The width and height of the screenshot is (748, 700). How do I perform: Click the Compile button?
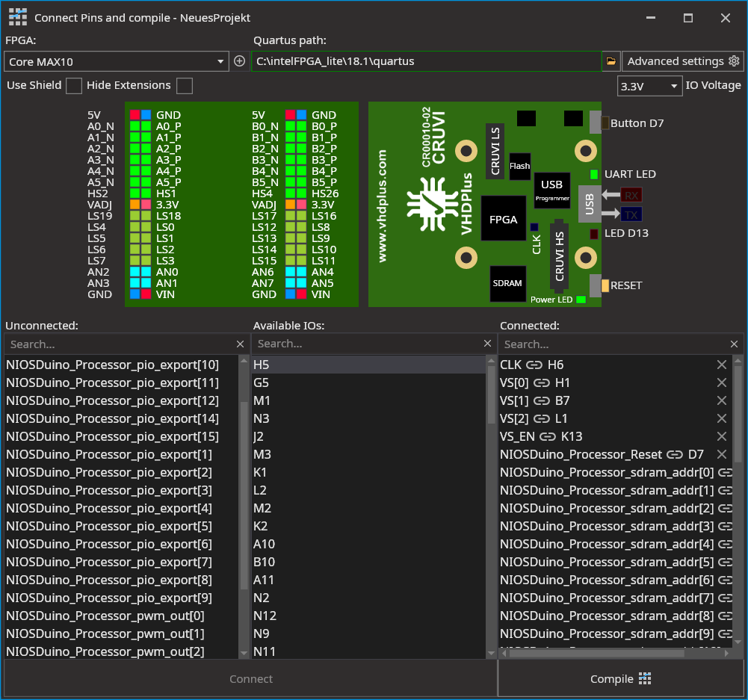pyautogui.click(x=620, y=678)
